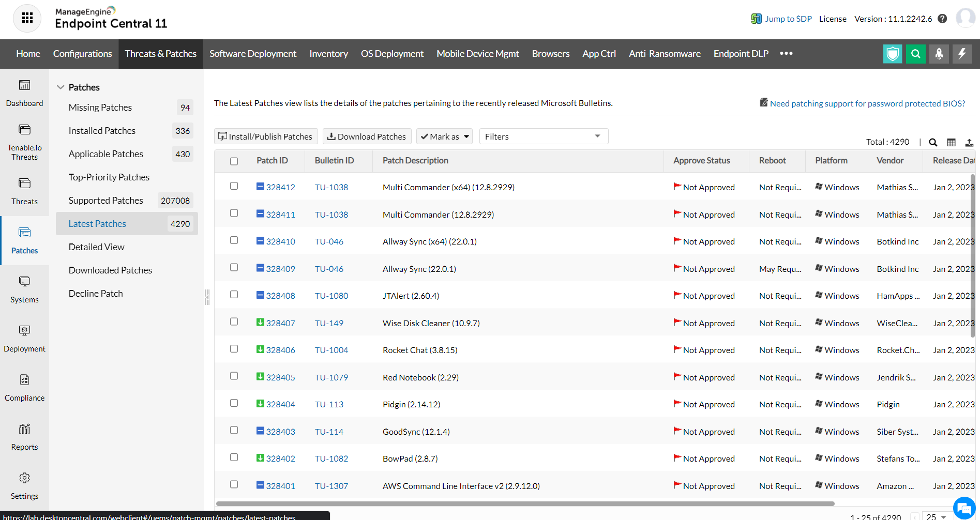Image resolution: width=980 pixels, height=520 pixels.
Task: Open the user profile avatar
Action: coord(965,18)
